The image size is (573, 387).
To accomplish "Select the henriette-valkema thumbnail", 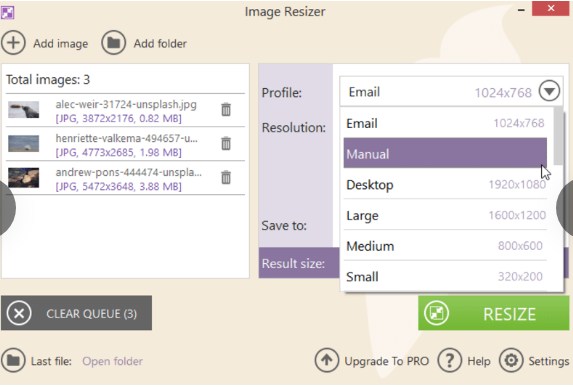I will (24, 144).
